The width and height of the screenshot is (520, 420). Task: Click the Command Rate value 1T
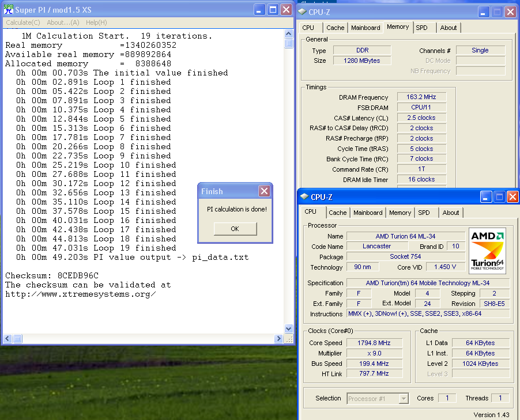[x=421, y=169]
